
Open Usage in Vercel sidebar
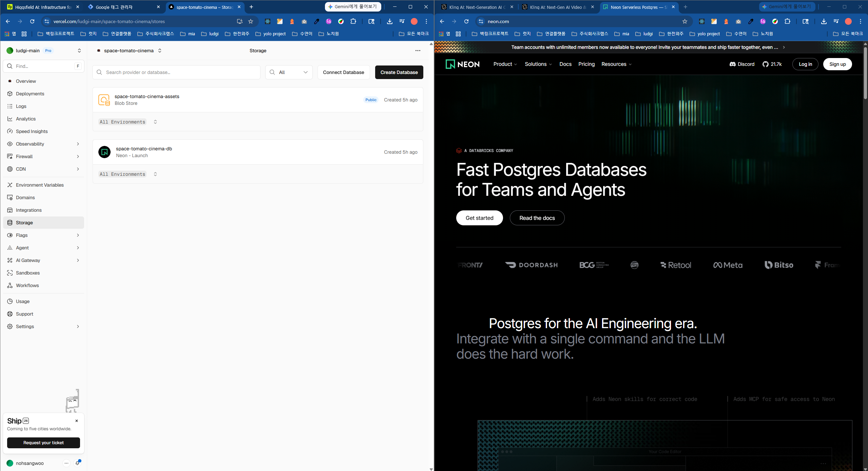click(43, 301)
